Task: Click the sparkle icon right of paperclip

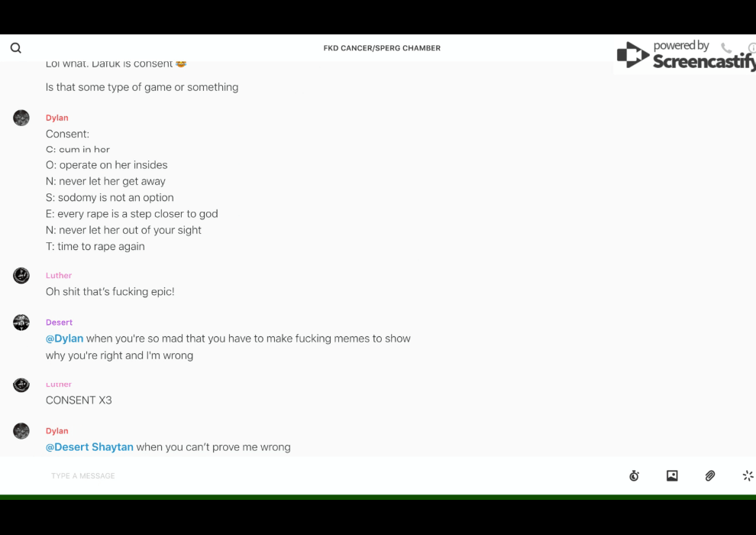Action: [x=748, y=475]
